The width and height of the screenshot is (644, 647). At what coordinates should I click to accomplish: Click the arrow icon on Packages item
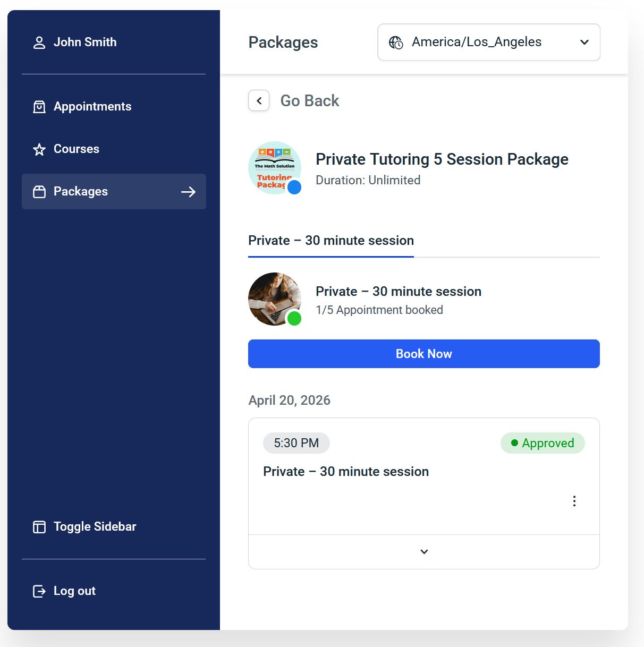click(188, 192)
